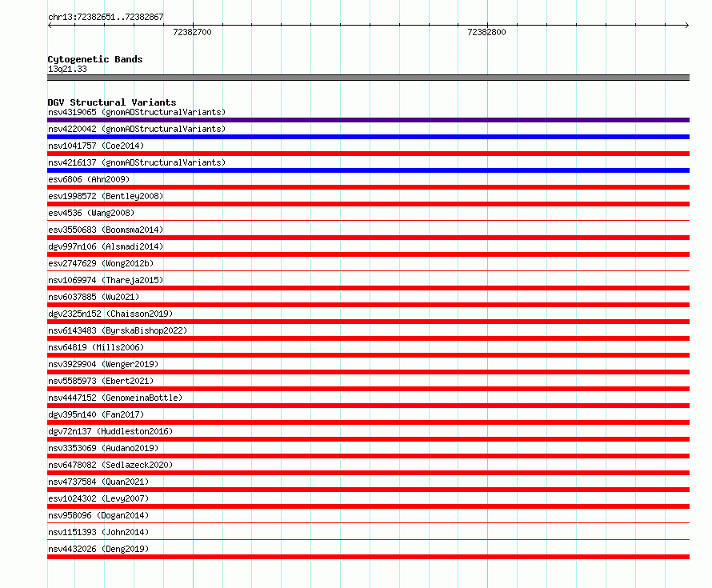Click the DGV Structural Variants track title
The height and width of the screenshot is (588, 712).
pos(112,102)
